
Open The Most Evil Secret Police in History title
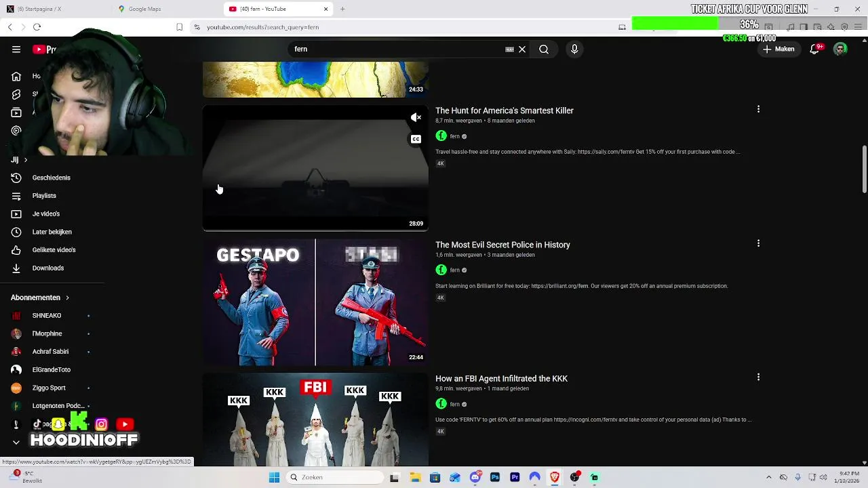[502, 245]
